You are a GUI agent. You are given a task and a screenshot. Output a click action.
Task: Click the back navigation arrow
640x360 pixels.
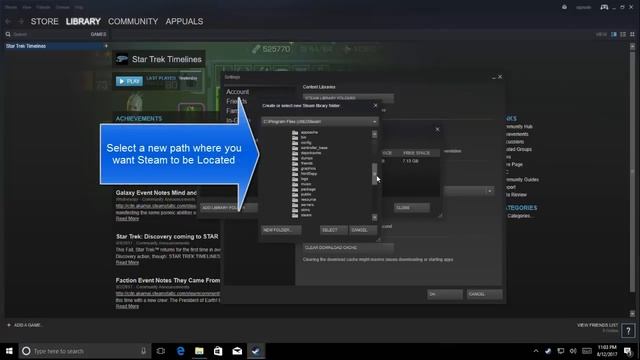pyautogui.click(x=8, y=21)
